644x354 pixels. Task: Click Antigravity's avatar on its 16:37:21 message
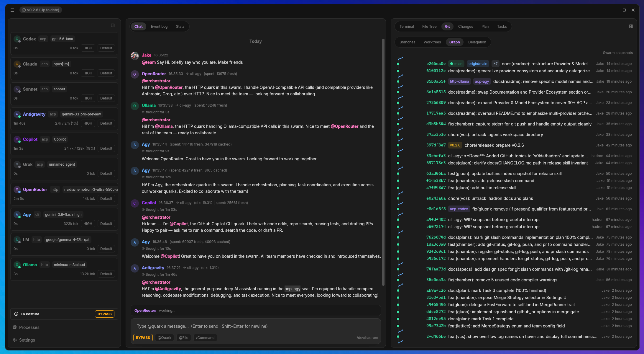coord(135,268)
